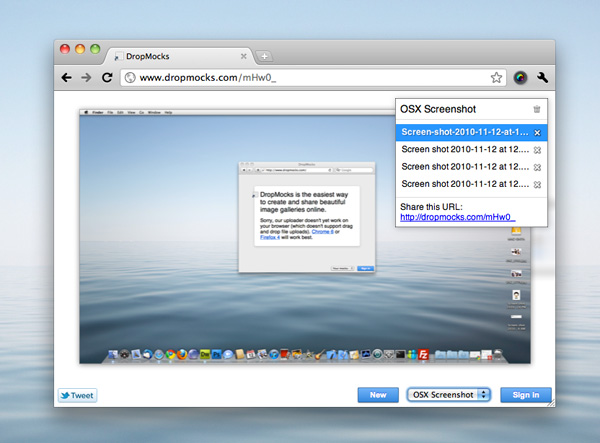Screen dimensions: 600x443
Task: Remove the last listed Screen shot file
Action: point(537,184)
